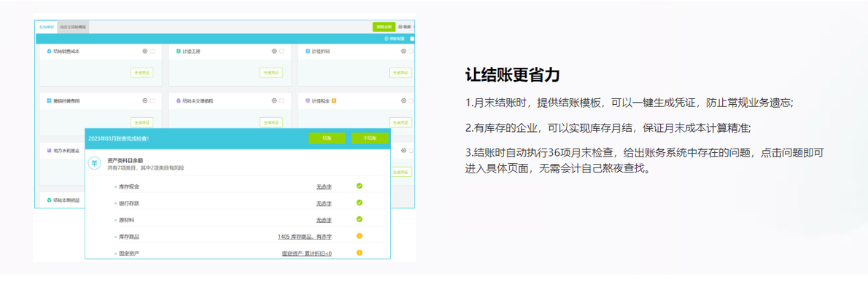
Task: Tick the checkbox on 结转销售成本 card
Action: coord(152,52)
